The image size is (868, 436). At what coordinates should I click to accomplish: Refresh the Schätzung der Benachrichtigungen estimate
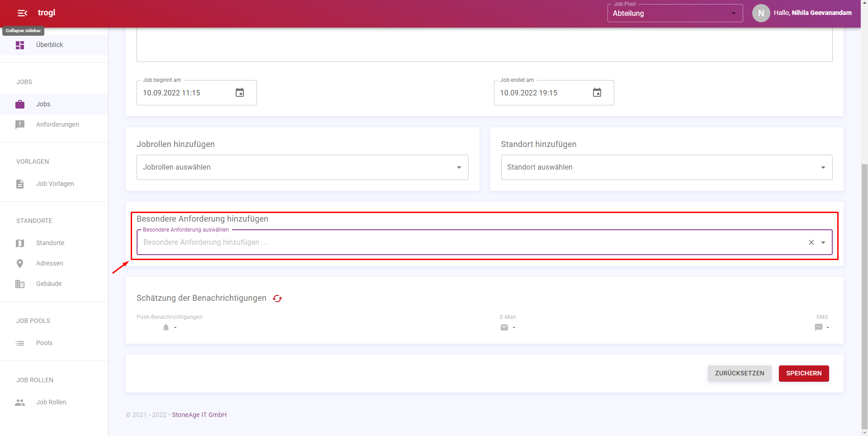pos(277,299)
